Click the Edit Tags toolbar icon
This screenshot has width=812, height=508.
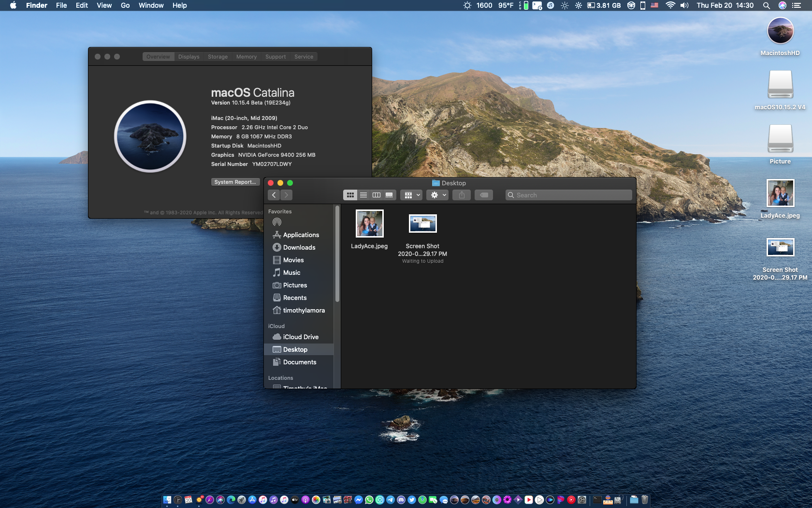(x=484, y=195)
